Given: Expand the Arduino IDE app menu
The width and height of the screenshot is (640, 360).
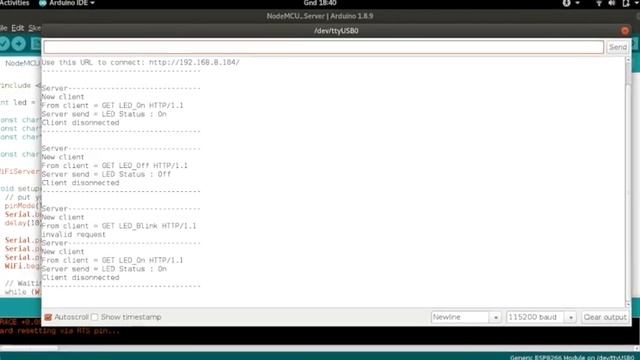Looking at the screenshot, I should [67, 3].
